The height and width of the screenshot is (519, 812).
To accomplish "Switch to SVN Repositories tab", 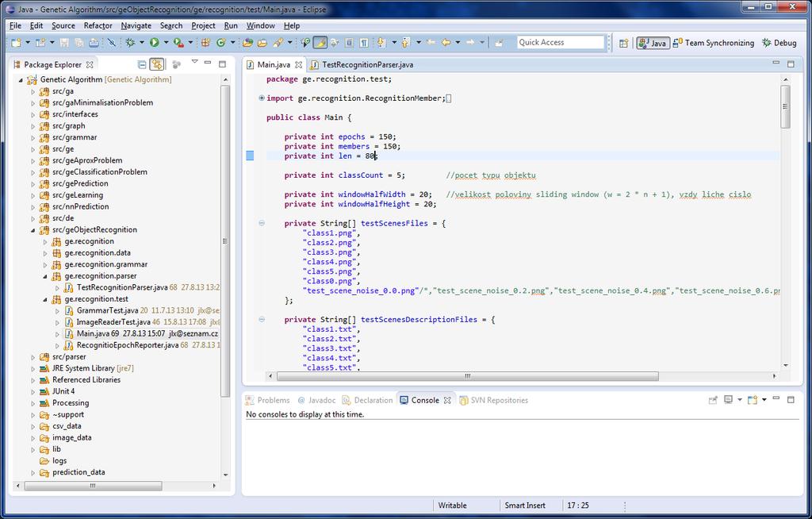I will [493, 400].
